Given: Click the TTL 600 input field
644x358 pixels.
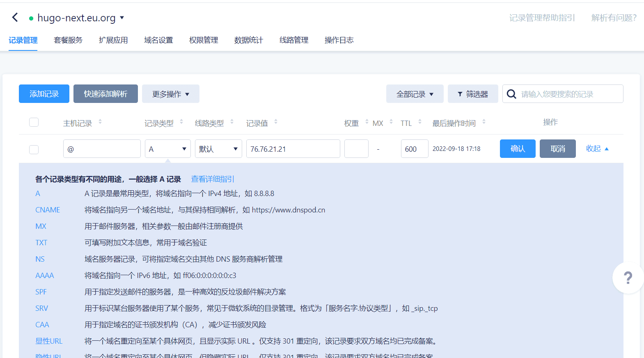Looking at the screenshot, I should click(x=415, y=149).
